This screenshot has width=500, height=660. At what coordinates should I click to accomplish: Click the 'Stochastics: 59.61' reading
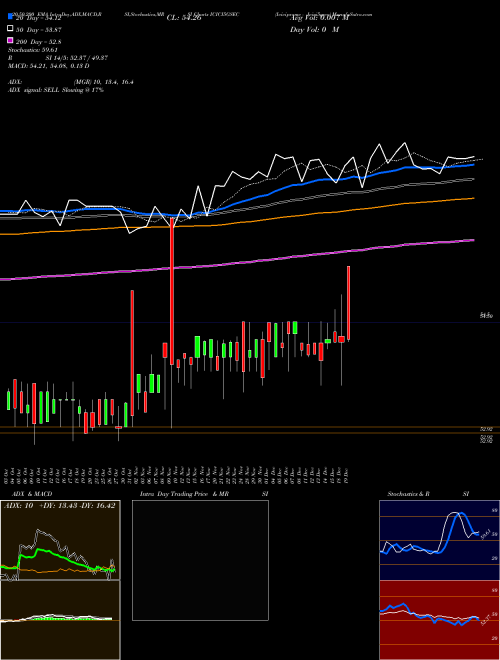click(32, 50)
